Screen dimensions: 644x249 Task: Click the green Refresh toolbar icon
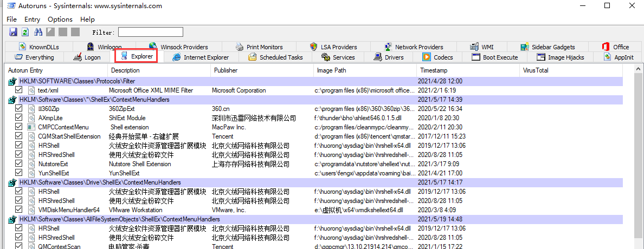tap(25, 32)
